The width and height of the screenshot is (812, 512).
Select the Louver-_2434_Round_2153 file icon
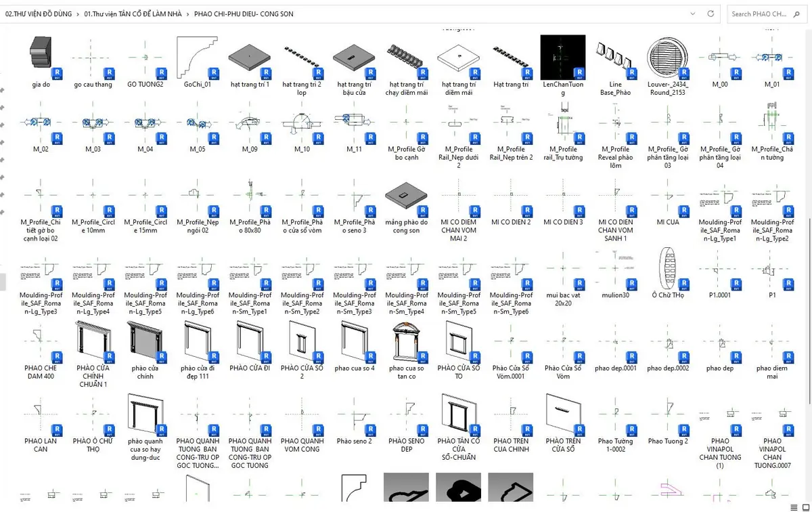pos(667,58)
